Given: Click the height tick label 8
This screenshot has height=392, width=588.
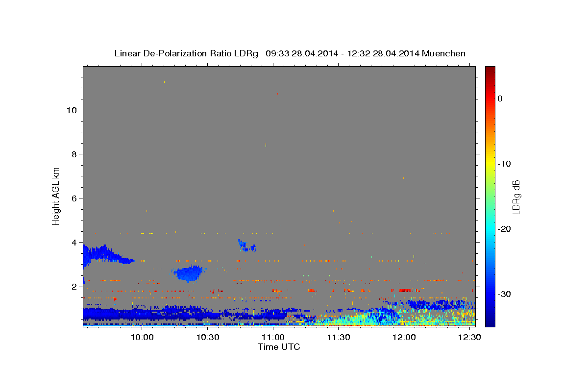Looking at the screenshot, I should 74,154.
